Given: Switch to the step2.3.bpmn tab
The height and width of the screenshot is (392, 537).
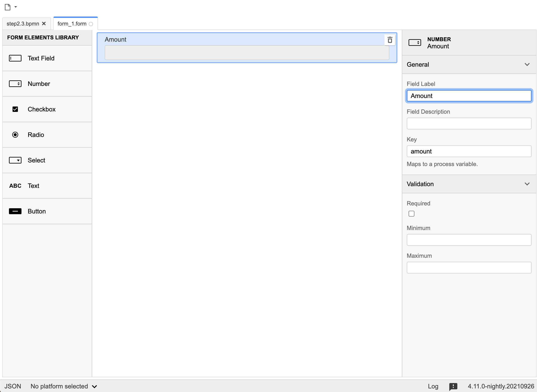Looking at the screenshot, I should [23, 24].
